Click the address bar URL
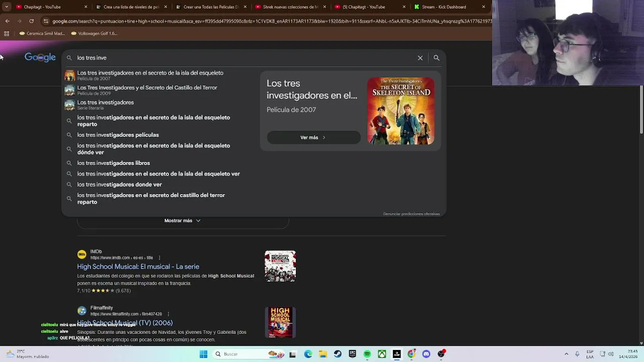Viewport: 644px width, 362px height. [x=272, y=21]
